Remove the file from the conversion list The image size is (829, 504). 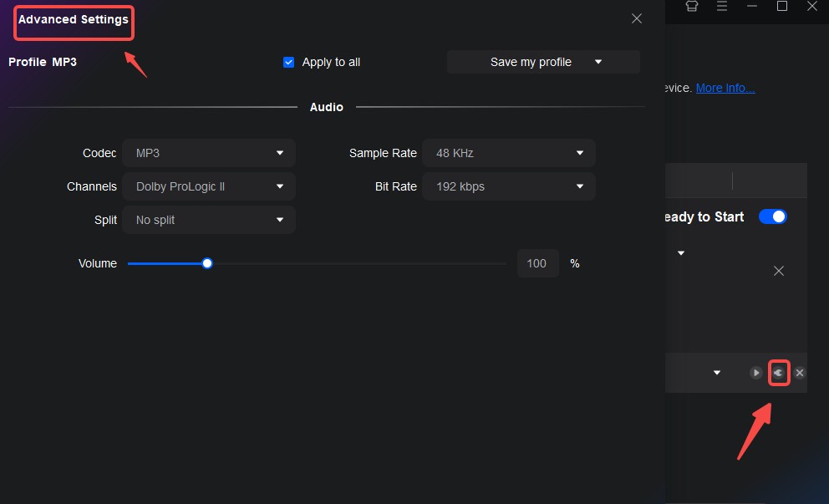click(799, 373)
